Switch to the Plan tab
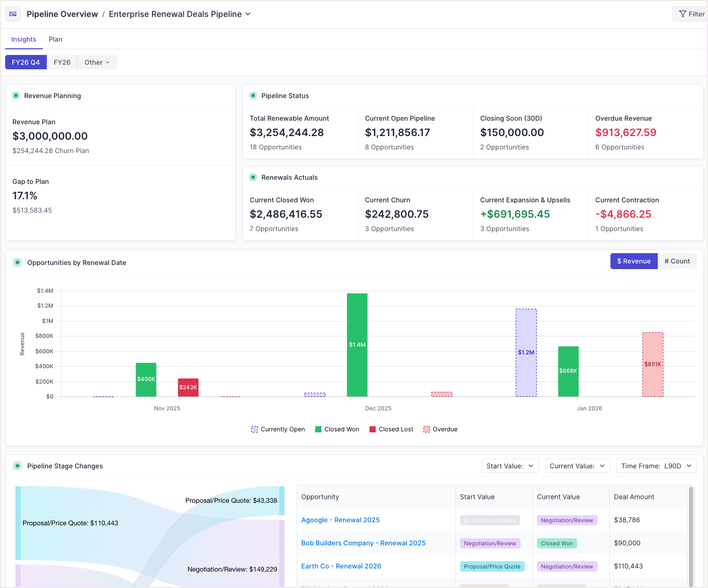The width and height of the screenshot is (708, 588). [55, 39]
